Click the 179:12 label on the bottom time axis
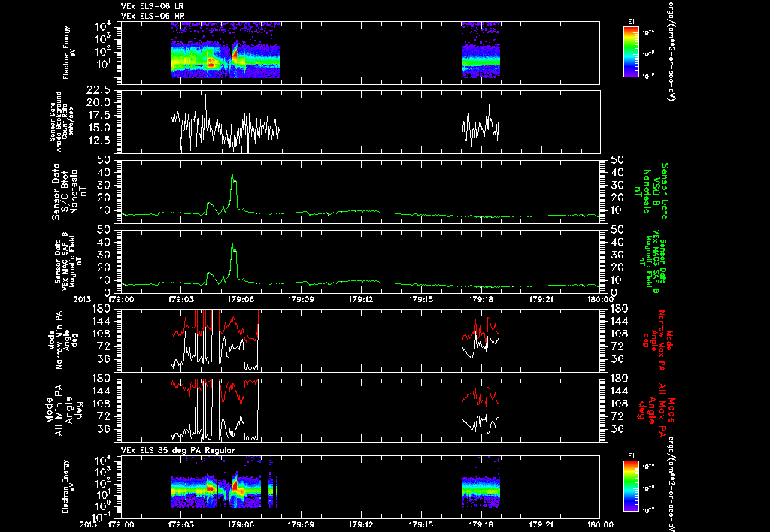This screenshot has width=770, height=532. click(x=361, y=524)
